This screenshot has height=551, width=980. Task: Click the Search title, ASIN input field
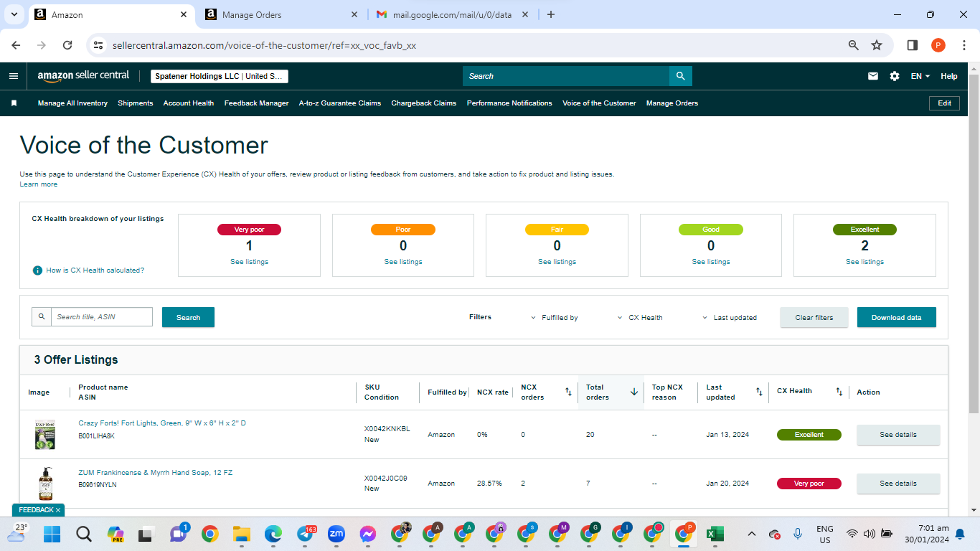coord(102,317)
